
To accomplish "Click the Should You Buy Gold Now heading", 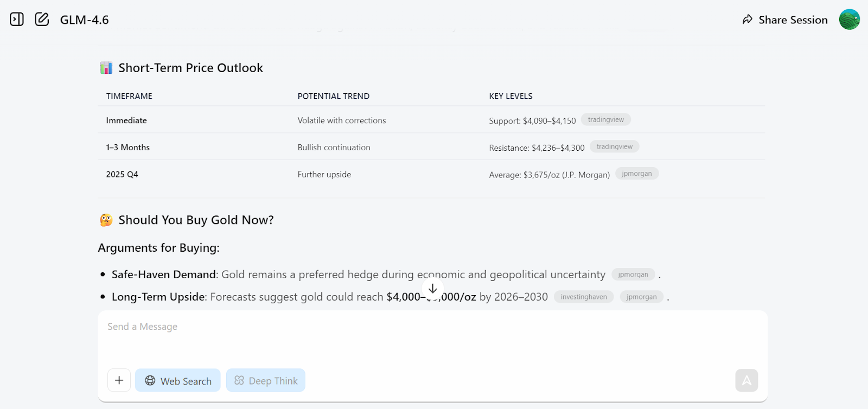I will tap(196, 220).
